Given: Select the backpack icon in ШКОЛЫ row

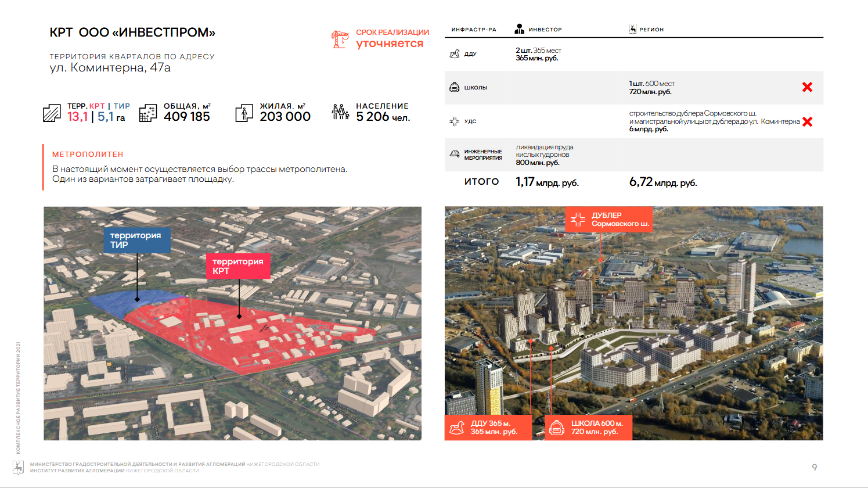Looking at the screenshot, I should tap(455, 87).
